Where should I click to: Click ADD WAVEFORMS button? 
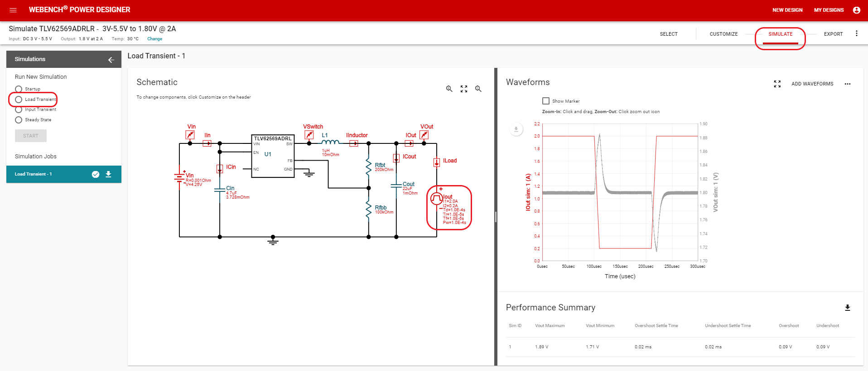point(812,84)
